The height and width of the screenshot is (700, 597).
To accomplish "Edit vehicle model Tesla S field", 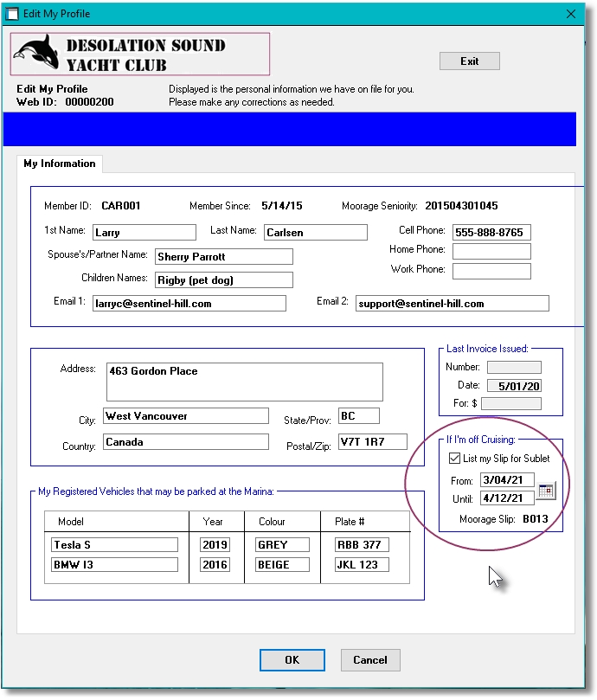I will click(115, 545).
